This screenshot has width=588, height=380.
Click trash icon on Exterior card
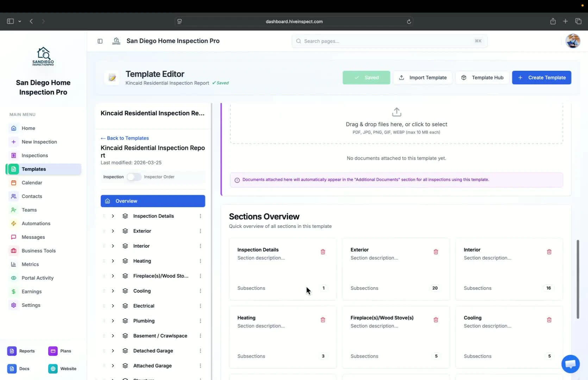click(x=436, y=252)
